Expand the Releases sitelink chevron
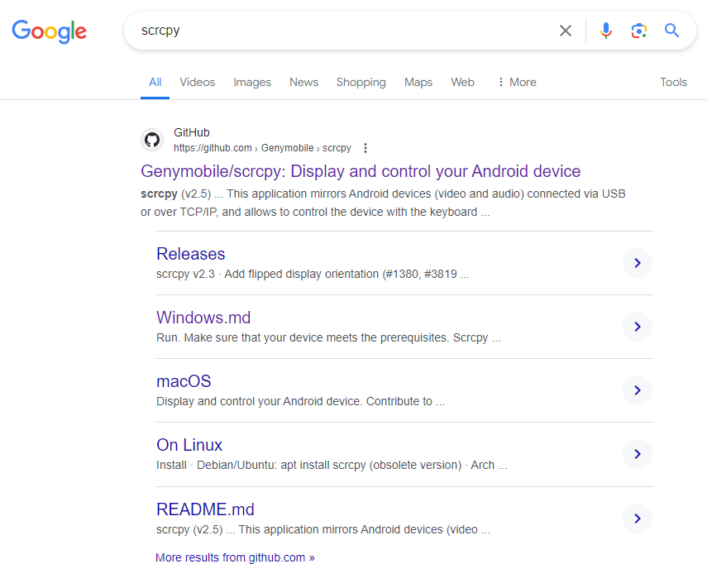This screenshot has height=588, width=707. pos(637,263)
